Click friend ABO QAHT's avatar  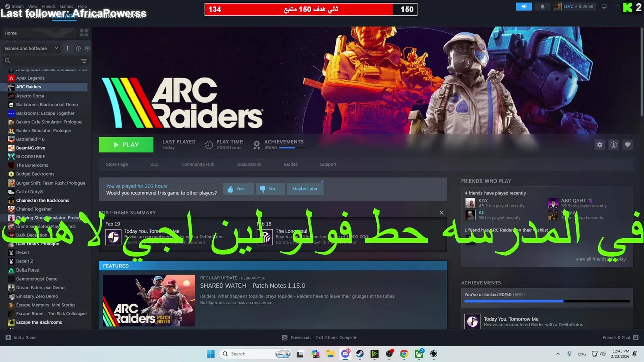pos(553,203)
